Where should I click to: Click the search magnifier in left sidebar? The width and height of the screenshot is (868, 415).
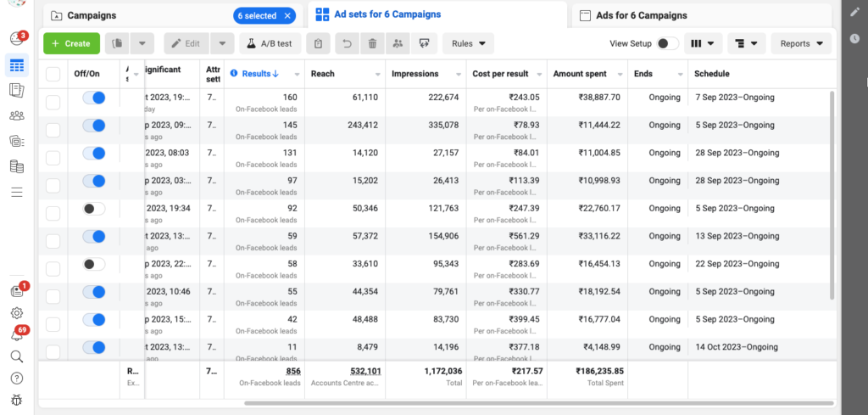[x=16, y=356]
